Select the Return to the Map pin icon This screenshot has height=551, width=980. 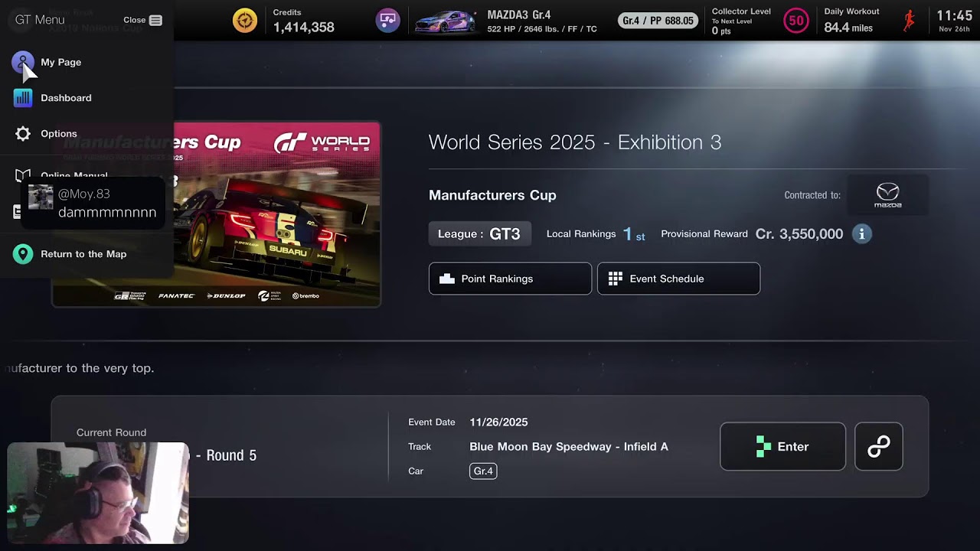click(x=23, y=254)
